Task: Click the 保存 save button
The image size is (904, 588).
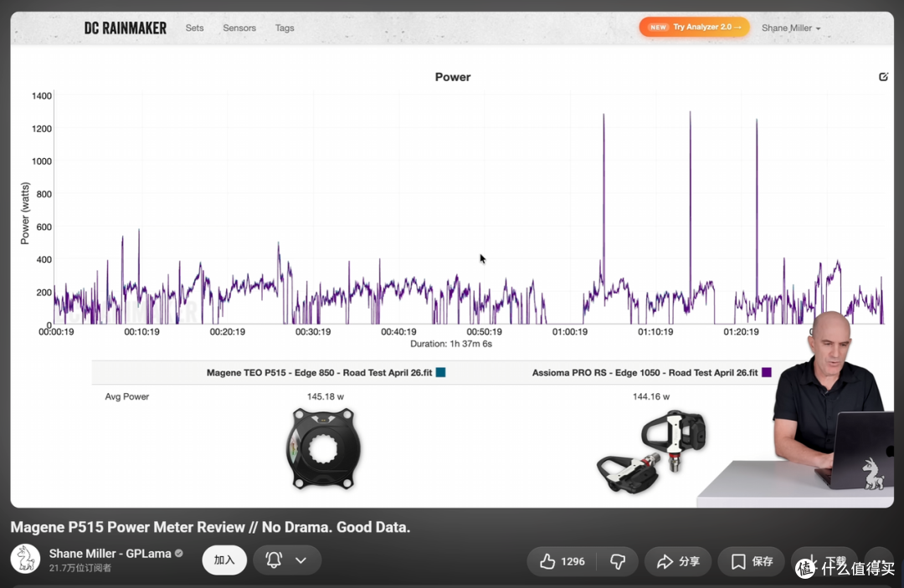Action: pos(751,561)
